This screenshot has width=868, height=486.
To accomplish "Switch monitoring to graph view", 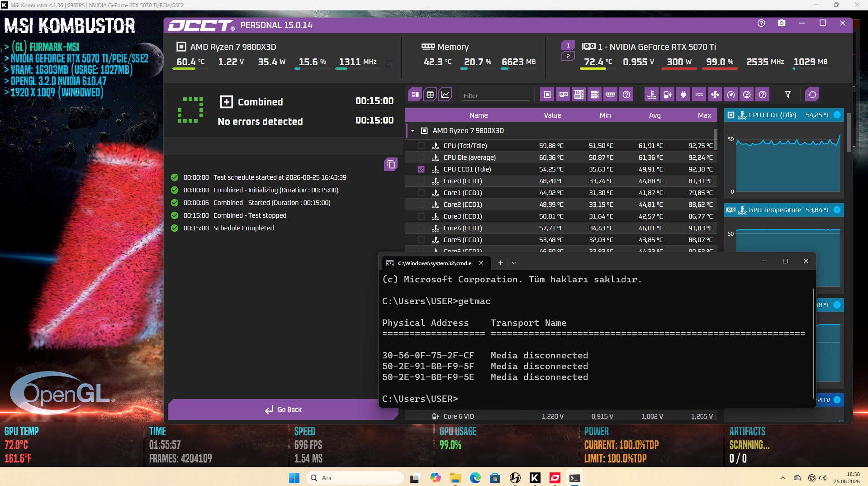I will click(x=445, y=95).
